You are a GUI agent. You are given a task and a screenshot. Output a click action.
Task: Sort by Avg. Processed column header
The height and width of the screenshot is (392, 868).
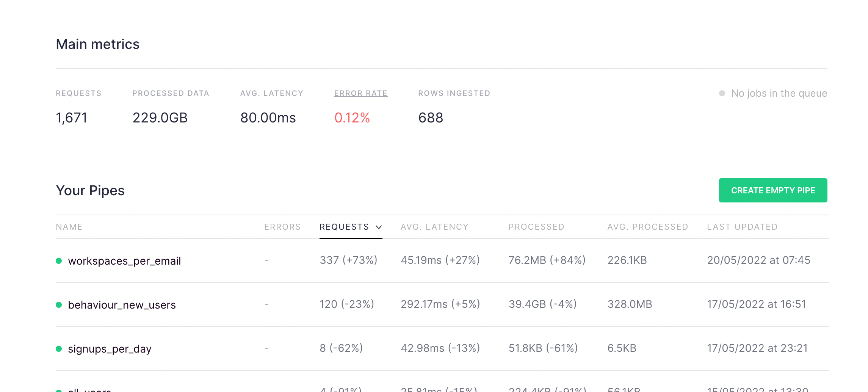click(x=648, y=227)
